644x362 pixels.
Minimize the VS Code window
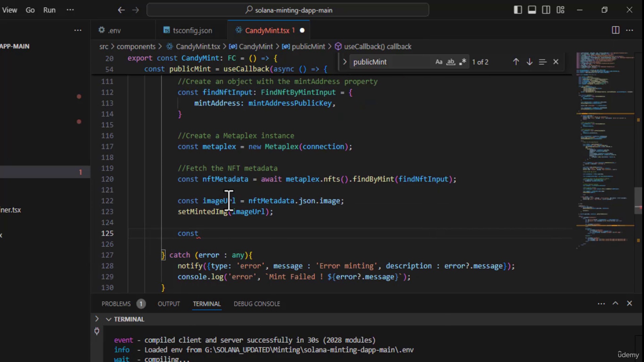(x=580, y=10)
